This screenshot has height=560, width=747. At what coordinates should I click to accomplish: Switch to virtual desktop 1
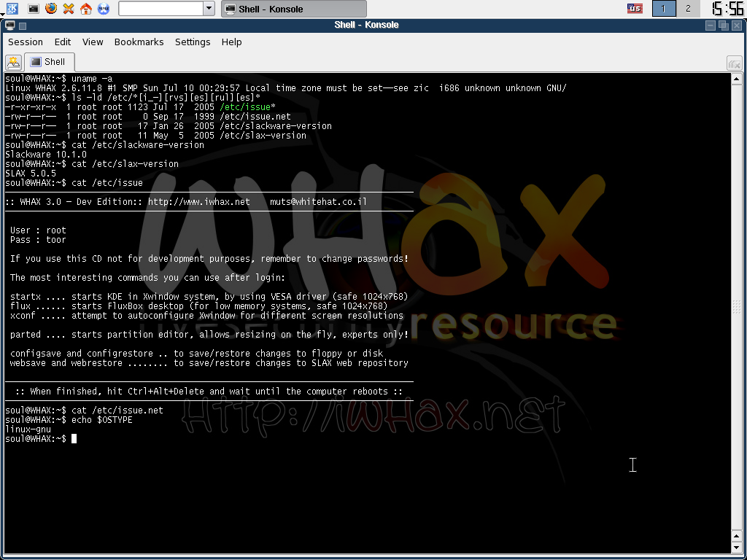pyautogui.click(x=664, y=9)
